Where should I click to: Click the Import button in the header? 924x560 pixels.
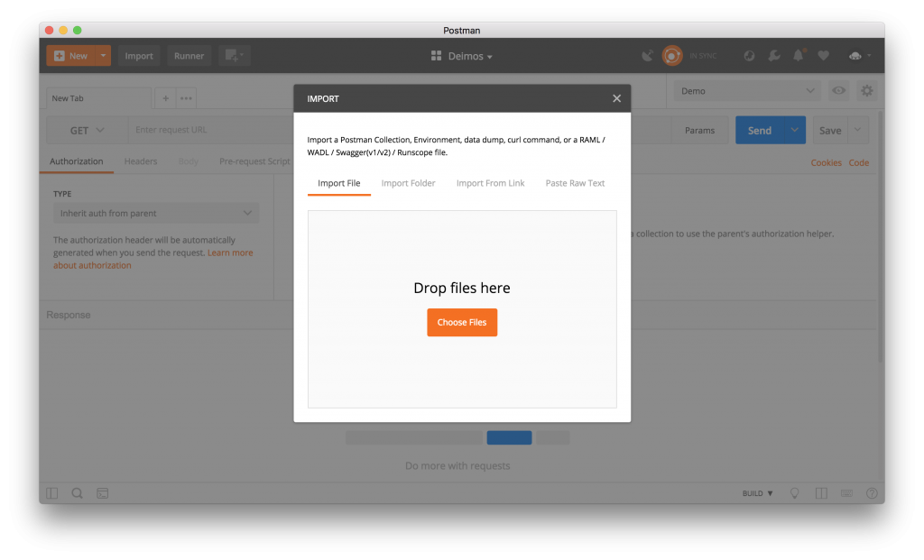(x=139, y=56)
